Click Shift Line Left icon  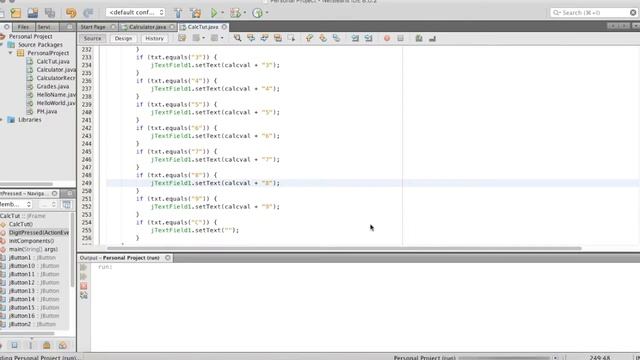click(x=355, y=38)
